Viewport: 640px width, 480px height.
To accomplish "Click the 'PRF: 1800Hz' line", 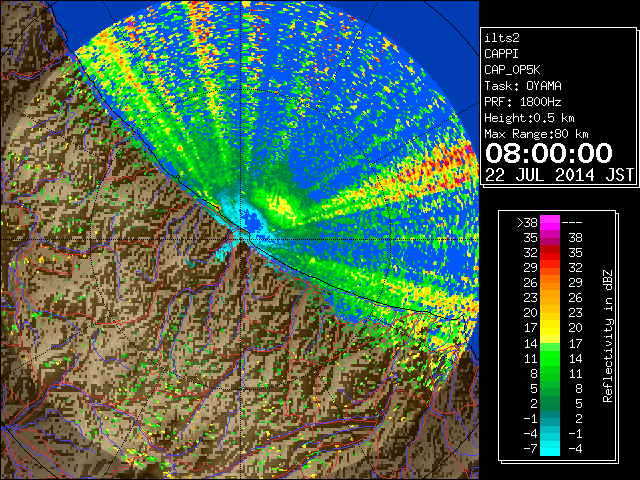I will tap(523, 102).
